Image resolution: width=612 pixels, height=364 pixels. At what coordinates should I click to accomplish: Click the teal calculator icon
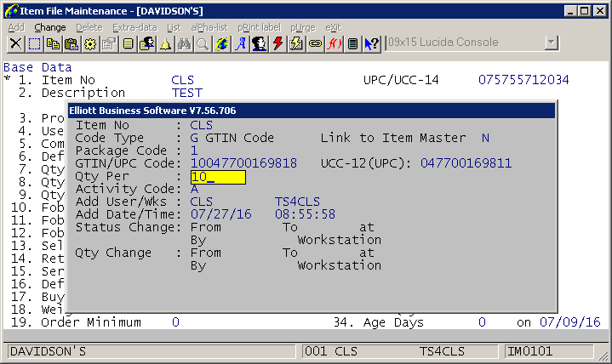coord(353,43)
